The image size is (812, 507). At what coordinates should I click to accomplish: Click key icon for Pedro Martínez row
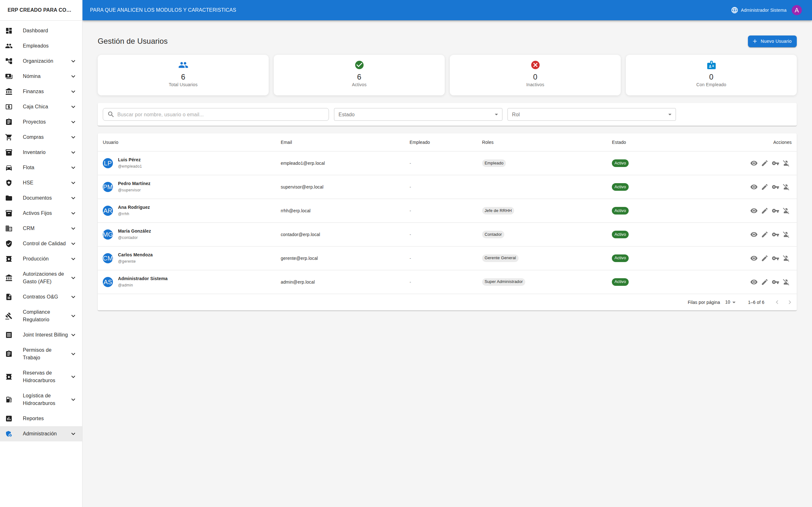[x=775, y=187]
